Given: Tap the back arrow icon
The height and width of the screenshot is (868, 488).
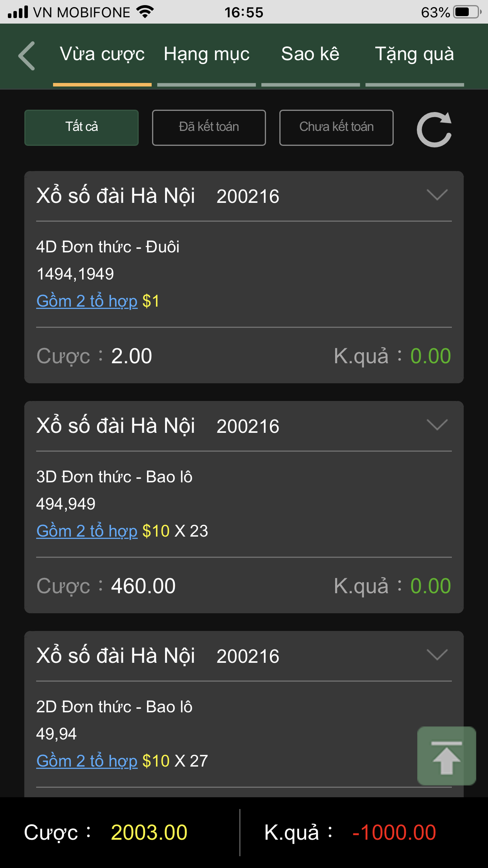Looking at the screenshot, I should (27, 56).
